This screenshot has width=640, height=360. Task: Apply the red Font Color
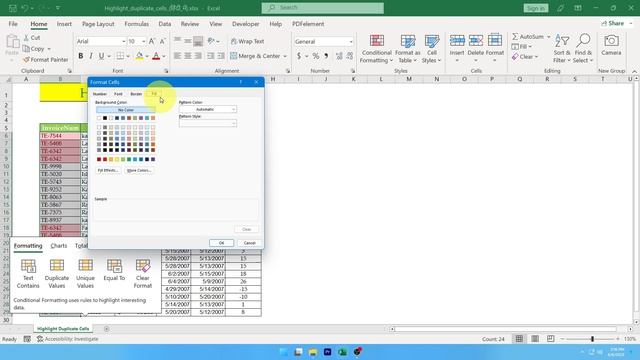[x=156, y=56]
